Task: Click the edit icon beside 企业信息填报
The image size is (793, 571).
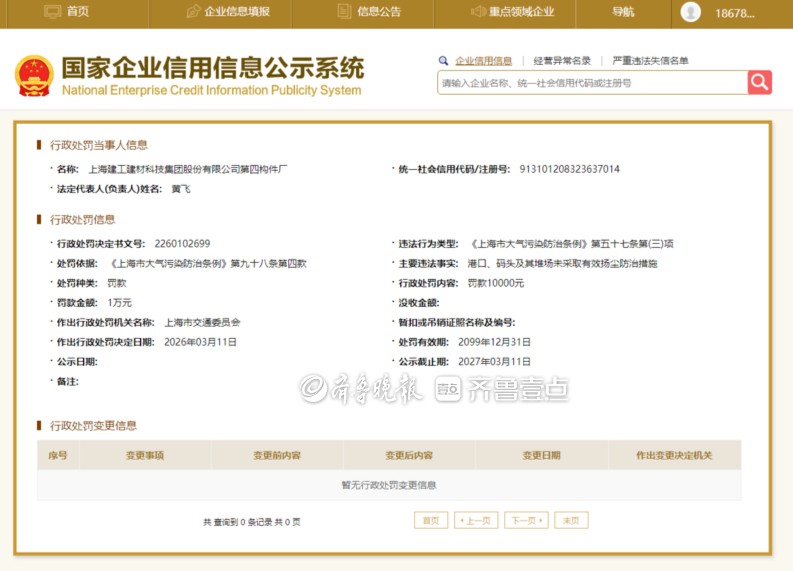Action: pos(194,12)
